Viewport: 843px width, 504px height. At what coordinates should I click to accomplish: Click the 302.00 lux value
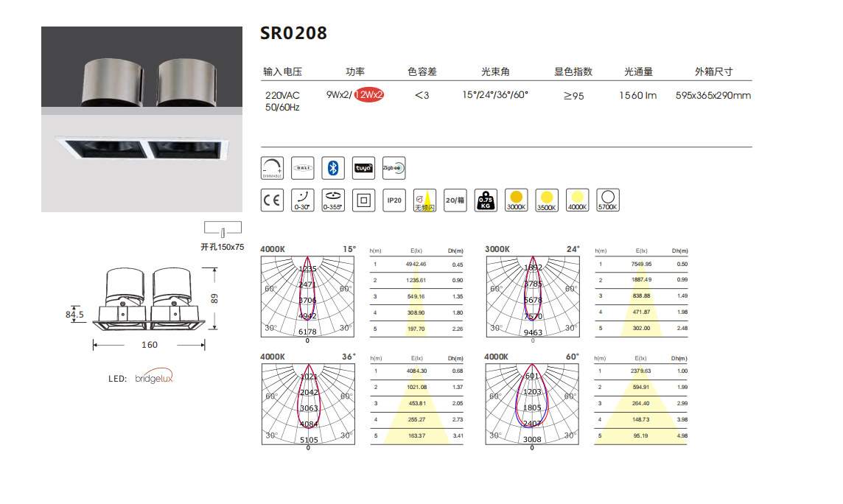coord(641,329)
